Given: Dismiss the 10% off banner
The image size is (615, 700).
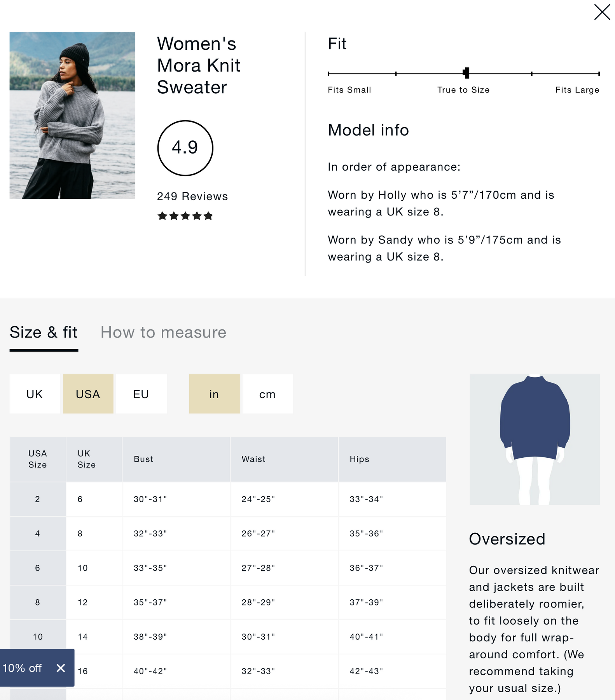Looking at the screenshot, I should pos(61,668).
